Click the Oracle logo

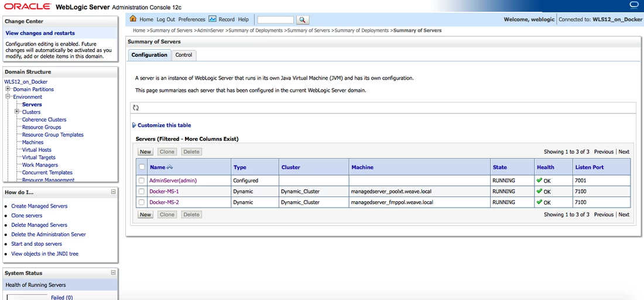28,6
